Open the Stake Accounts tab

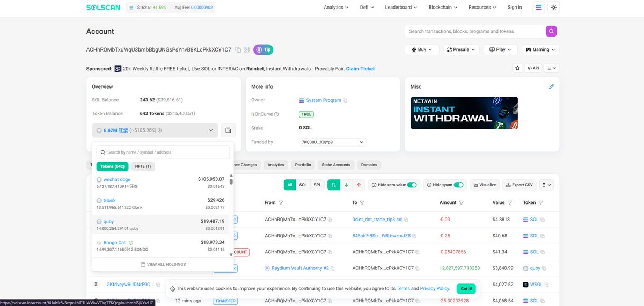pyautogui.click(x=336, y=165)
